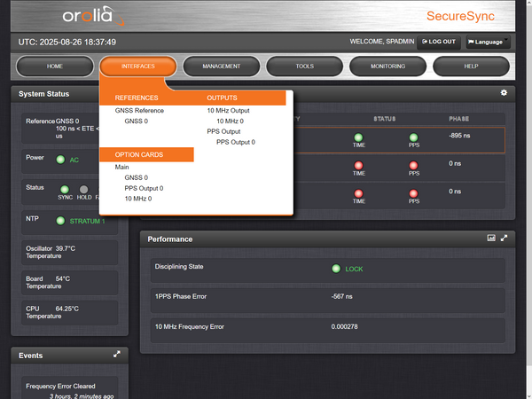532x399 pixels.
Task: Click the LOCK status text
Action: click(354, 269)
